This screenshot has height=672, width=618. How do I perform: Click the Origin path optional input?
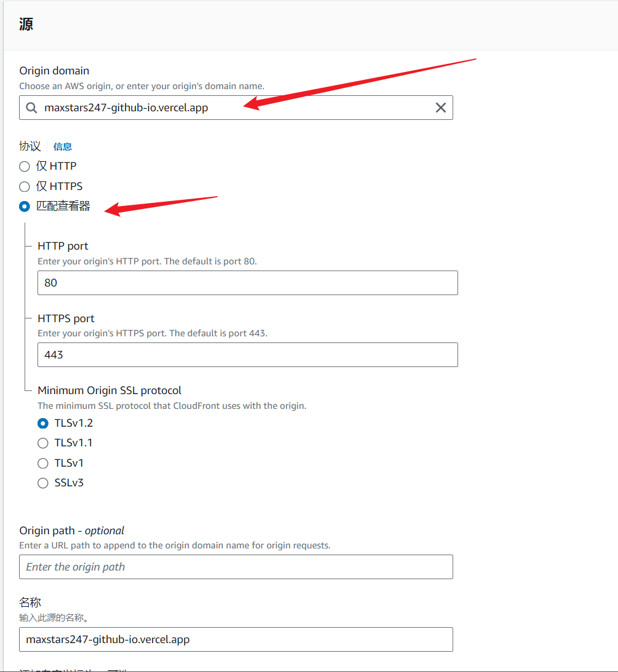click(x=236, y=567)
